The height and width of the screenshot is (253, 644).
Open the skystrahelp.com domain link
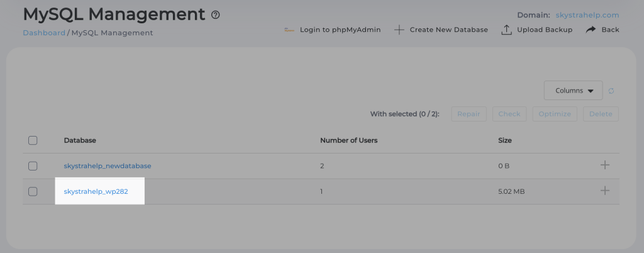(x=587, y=14)
